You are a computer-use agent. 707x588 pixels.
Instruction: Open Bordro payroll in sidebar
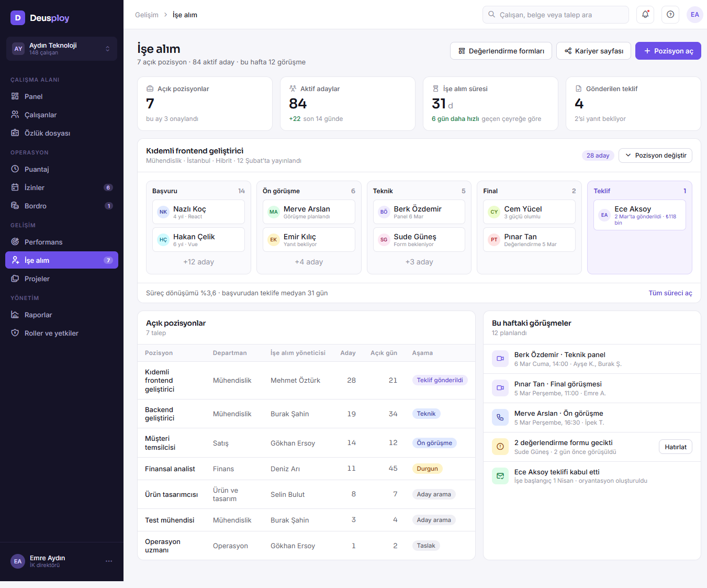pyautogui.click(x=62, y=206)
